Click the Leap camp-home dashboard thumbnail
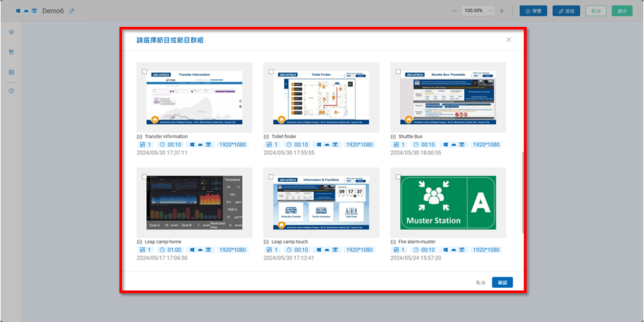 click(195, 202)
